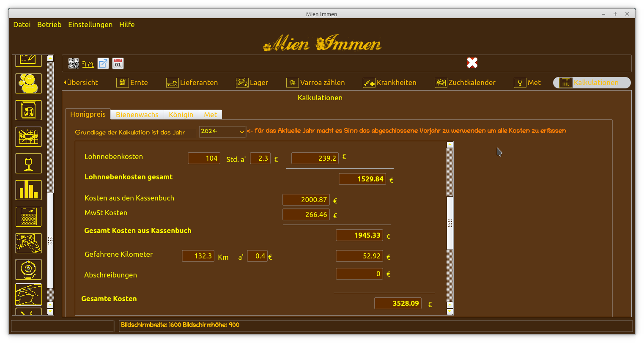Click the red X close icon

472,63
